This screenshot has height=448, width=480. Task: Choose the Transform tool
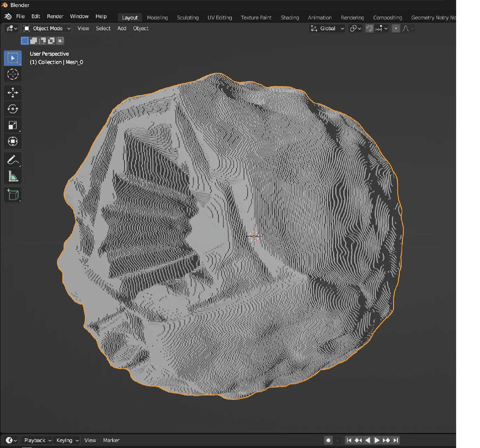tap(13, 142)
